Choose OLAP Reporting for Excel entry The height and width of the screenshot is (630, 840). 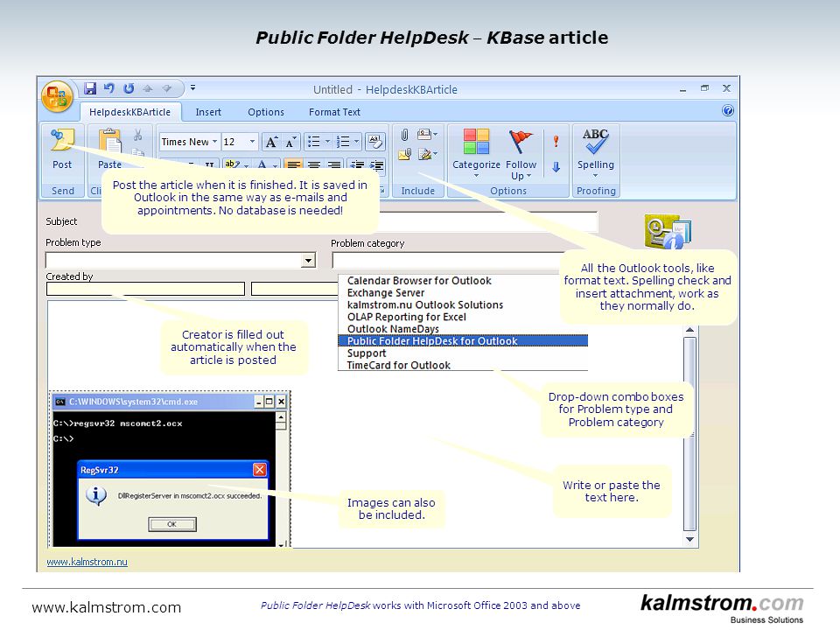407,317
